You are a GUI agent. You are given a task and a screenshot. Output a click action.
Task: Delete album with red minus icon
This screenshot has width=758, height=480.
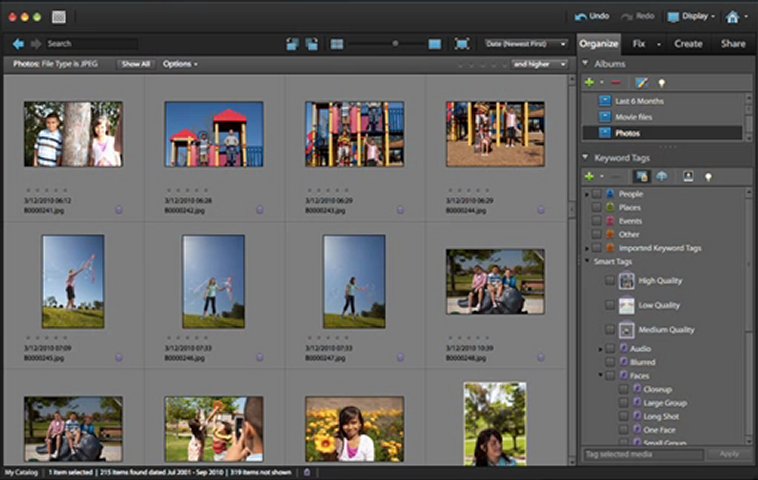coord(615,83)
